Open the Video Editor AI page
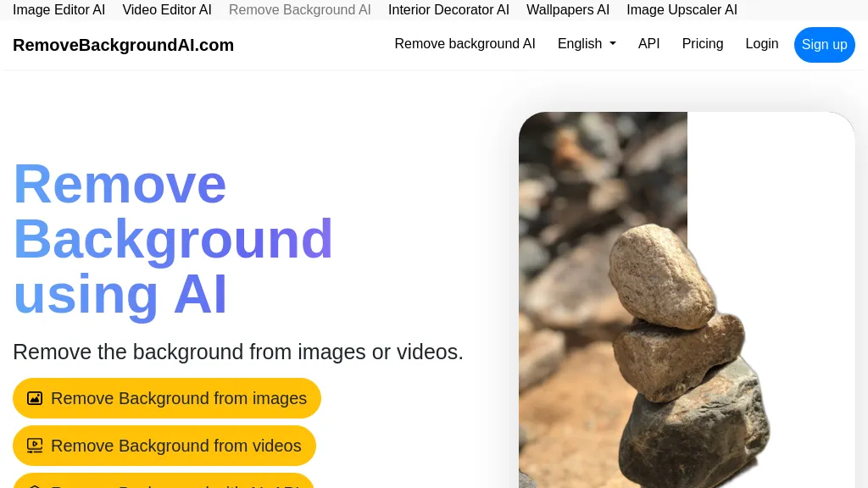This screenshot has height=488, width=868. [x=166, y=10]
